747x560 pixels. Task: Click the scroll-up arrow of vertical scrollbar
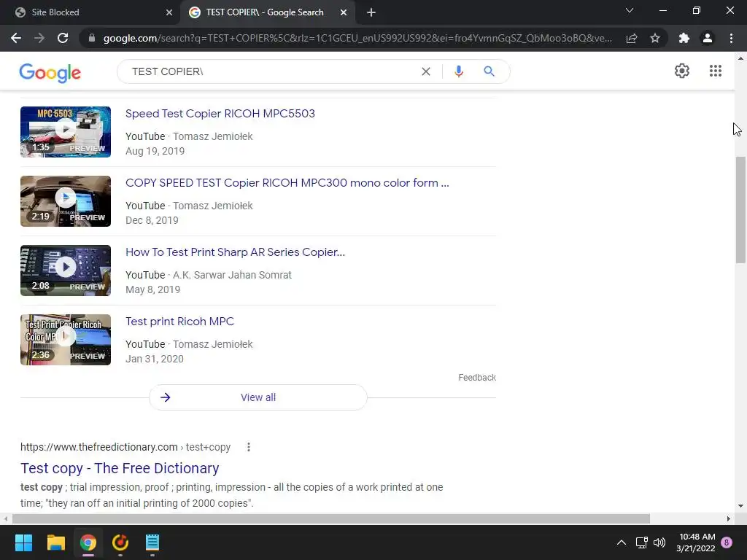[x=740, y=58]
